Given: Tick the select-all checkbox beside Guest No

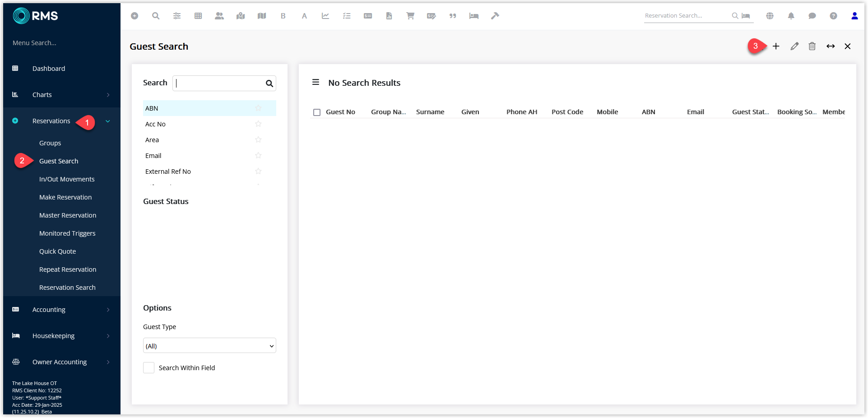Looking at the screenshot, I should tap(317, 112).
